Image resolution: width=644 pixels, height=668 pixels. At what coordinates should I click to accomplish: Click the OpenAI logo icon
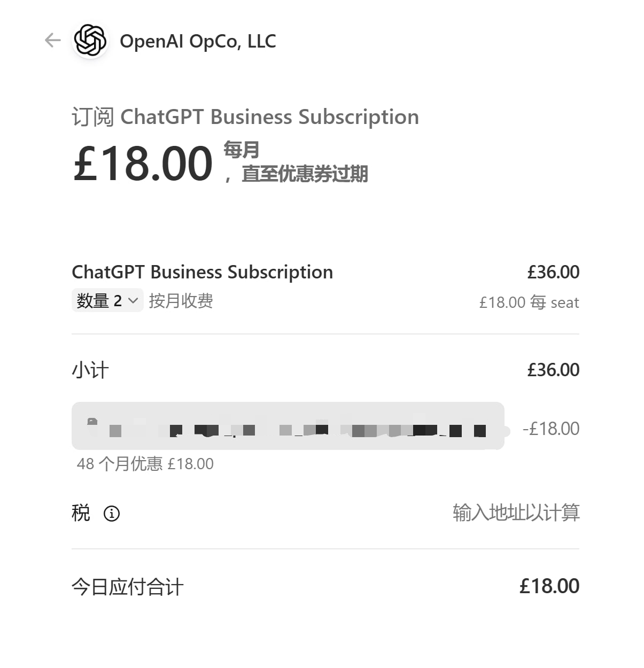tap(90, 41)
